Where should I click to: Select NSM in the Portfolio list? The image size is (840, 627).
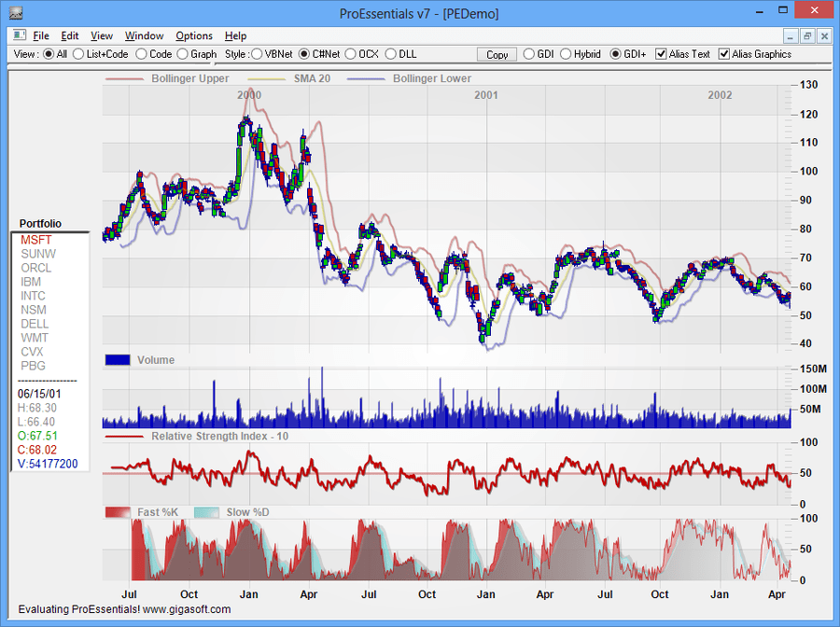[x=34, y=310]
